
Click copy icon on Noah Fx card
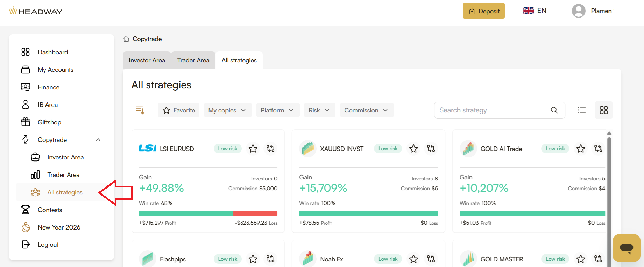(x=431, y=259)
